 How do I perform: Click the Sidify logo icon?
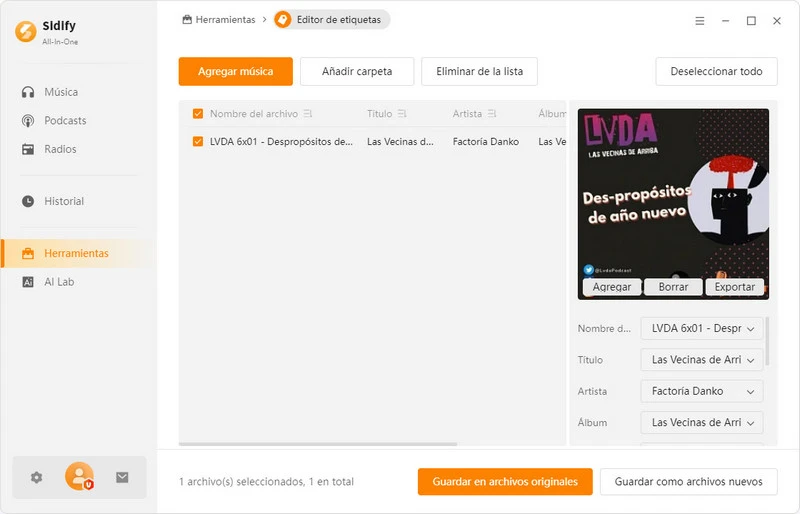(26, 31)
